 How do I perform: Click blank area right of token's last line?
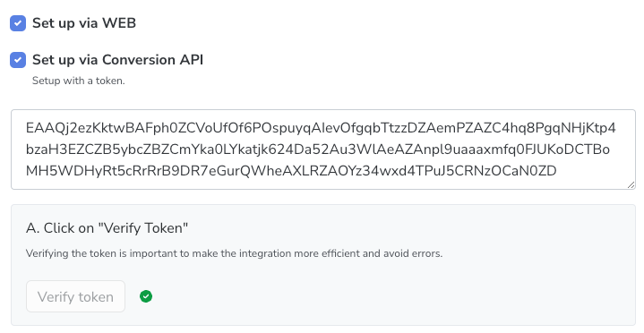point(591,171)
